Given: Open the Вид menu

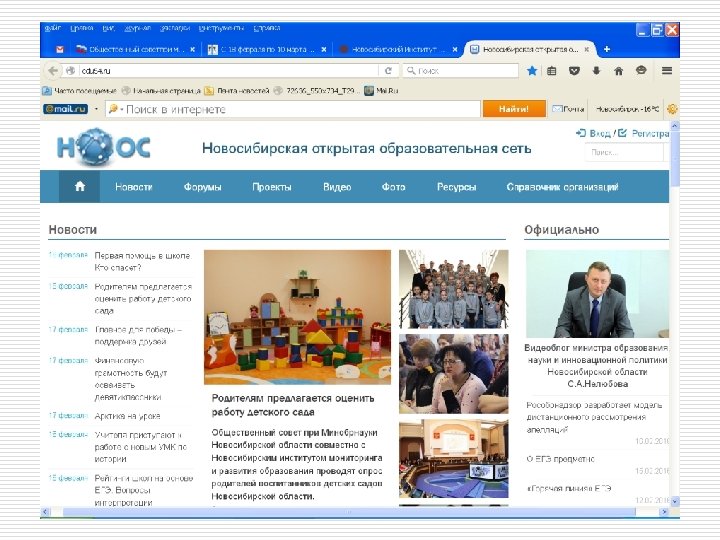Looking at the screenshot, I should (108, 28).
